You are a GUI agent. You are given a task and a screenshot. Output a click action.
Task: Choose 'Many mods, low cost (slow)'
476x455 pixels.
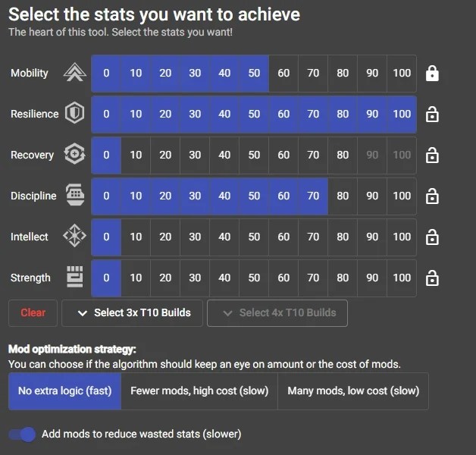click(352, 391)
